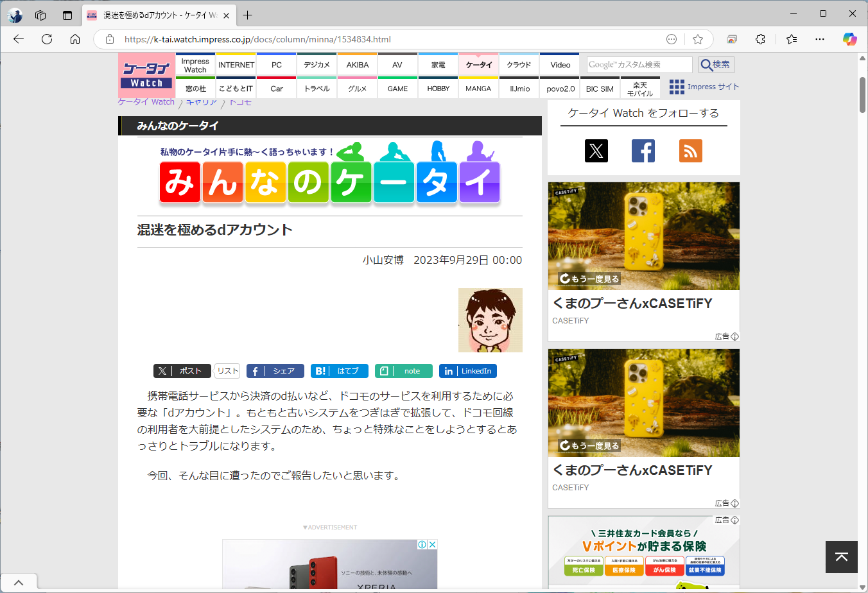This screenshot has height=593, width=868.
Task: Open the Settings and more ellipsis menu
Action: pyautogui.click(x=820, y=39)
